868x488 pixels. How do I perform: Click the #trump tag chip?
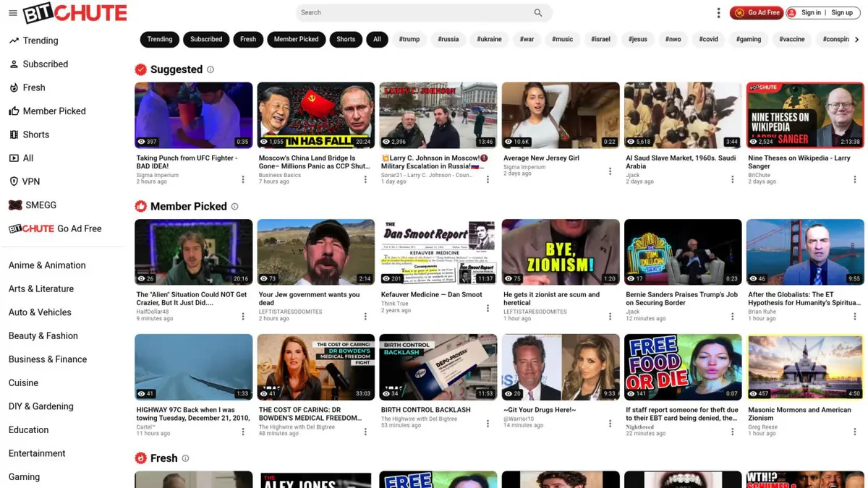[409, 39]
